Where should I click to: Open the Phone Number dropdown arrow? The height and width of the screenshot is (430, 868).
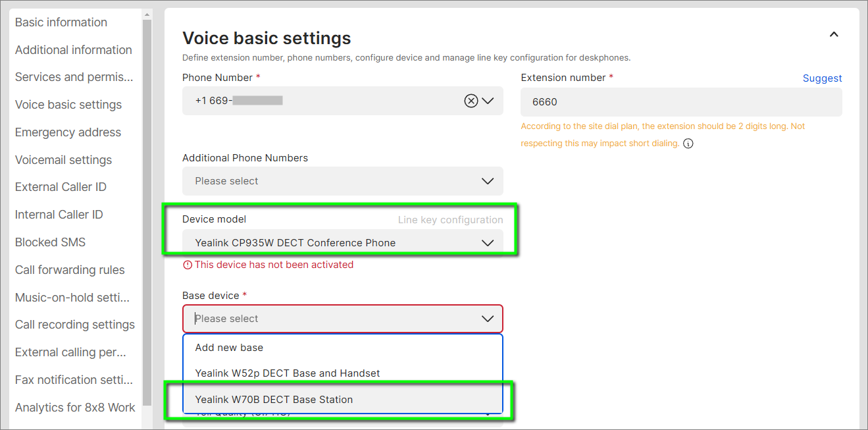click(x=488, y=101)
